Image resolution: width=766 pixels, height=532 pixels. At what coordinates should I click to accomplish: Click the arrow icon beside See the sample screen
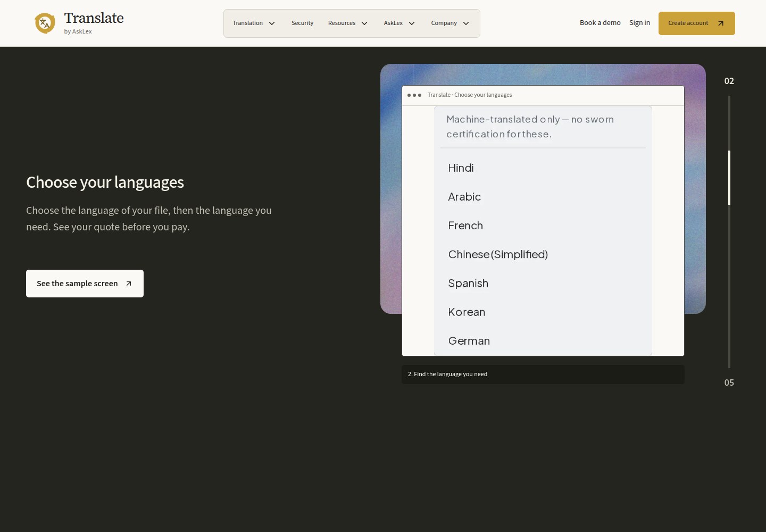tap(129, 284)
